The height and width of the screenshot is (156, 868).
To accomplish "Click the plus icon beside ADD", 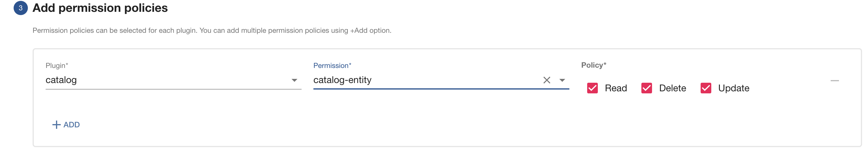I will point(56,125).
